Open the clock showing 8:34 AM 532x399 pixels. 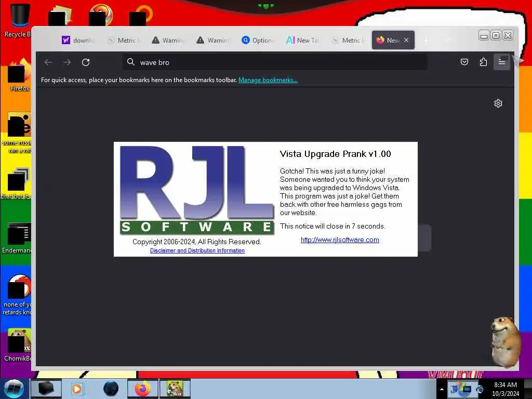(x=506, y=389)
